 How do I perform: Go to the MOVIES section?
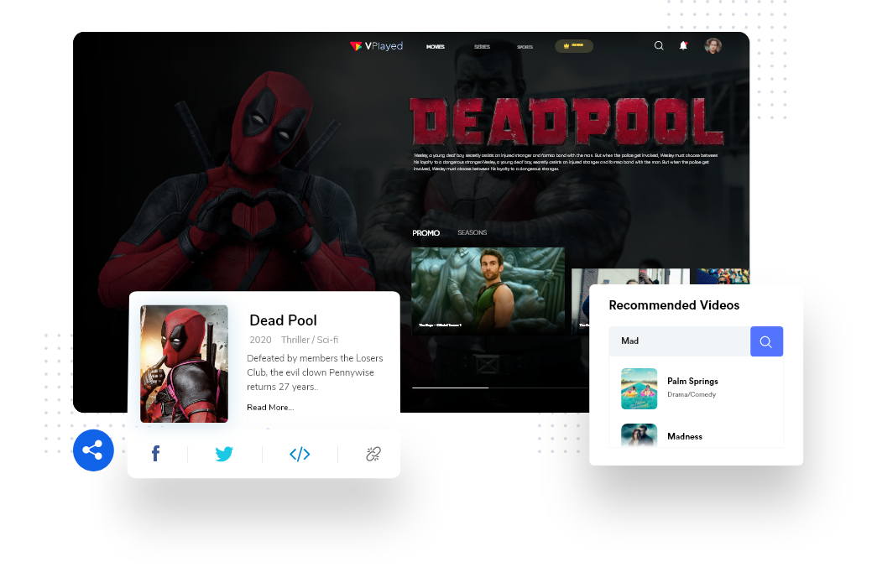tap(436, 47)
